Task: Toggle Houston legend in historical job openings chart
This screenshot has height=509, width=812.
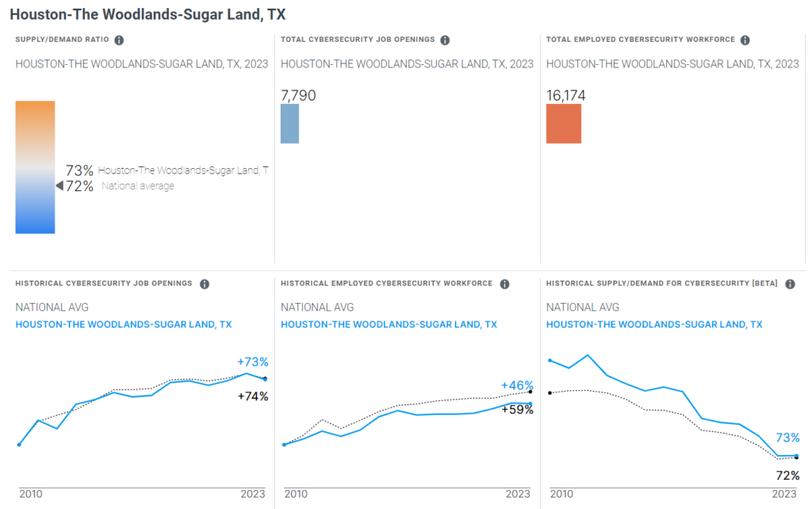Action: tap(124, 324)
